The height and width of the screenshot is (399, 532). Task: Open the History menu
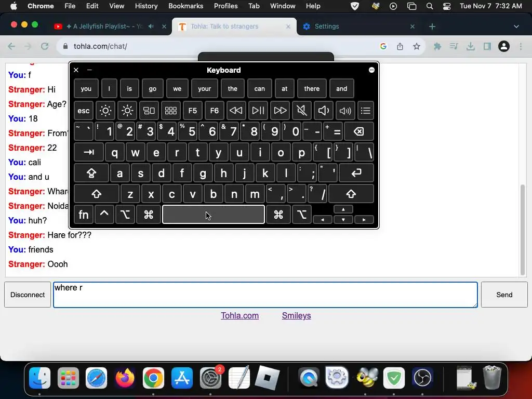click(146, 6)
